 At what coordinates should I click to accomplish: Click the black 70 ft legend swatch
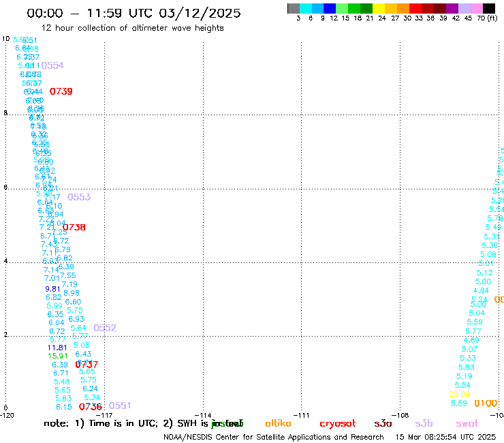pyautogui.click(x=488, y=8)
